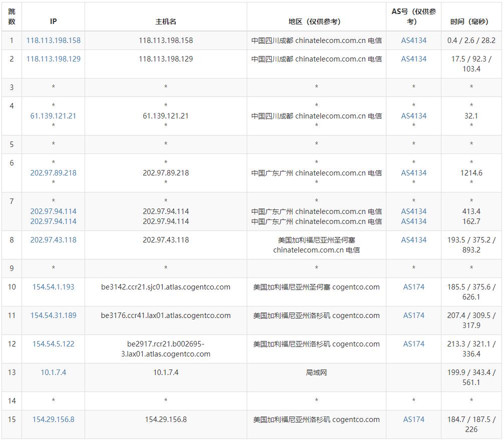Image resolution: width=504 pixels, height=440 pixels.
Task: Open IP link 154.54.5.122
Action: coord(54,344)
